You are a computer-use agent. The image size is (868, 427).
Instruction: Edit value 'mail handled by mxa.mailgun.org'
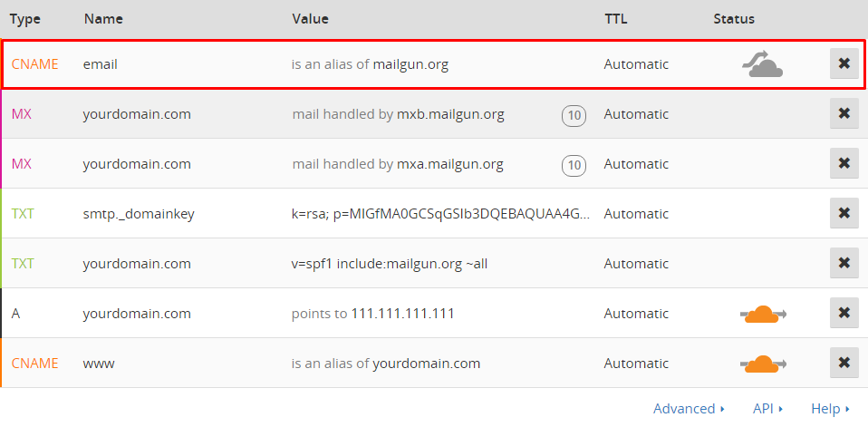click(x=398, y=164)
